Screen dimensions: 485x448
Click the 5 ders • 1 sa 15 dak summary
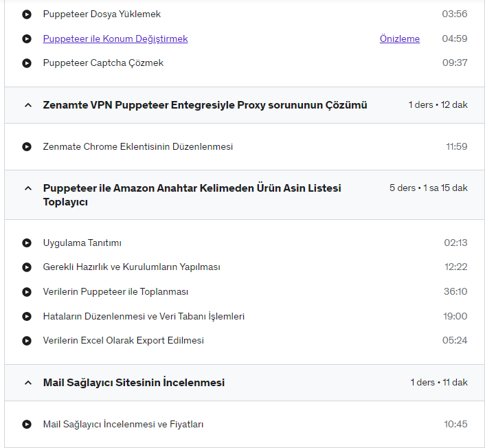click(429, 188)
